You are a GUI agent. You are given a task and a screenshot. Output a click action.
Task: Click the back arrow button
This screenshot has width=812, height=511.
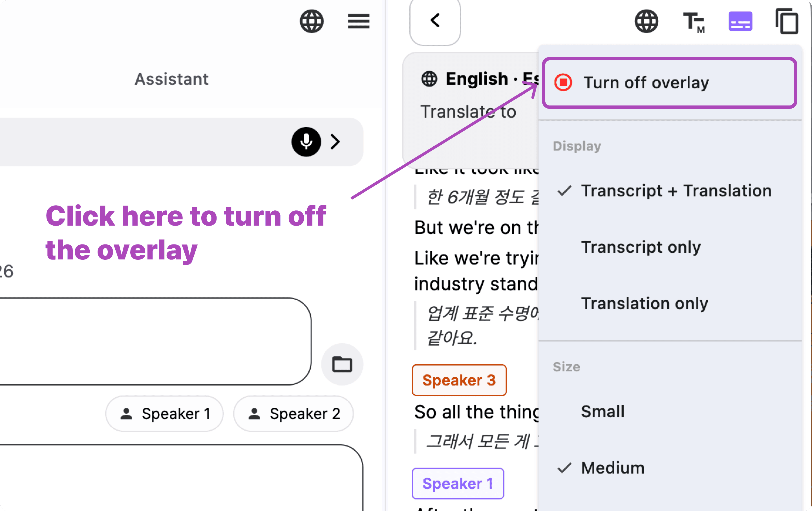click(x=435, y=21)
